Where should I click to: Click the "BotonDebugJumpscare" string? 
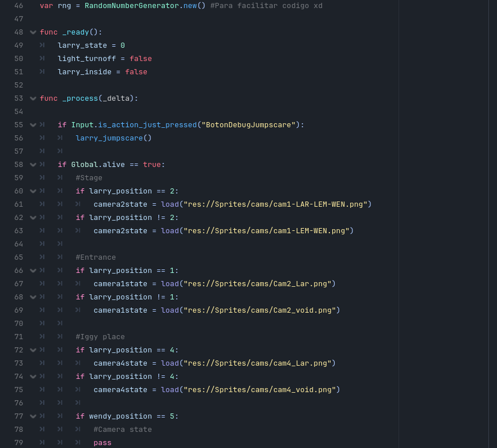[249, 125]
